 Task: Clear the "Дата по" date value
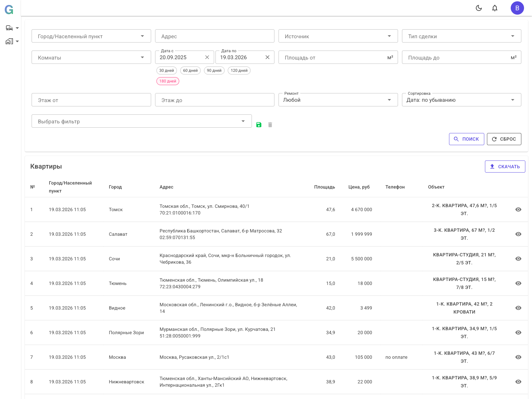267,57
